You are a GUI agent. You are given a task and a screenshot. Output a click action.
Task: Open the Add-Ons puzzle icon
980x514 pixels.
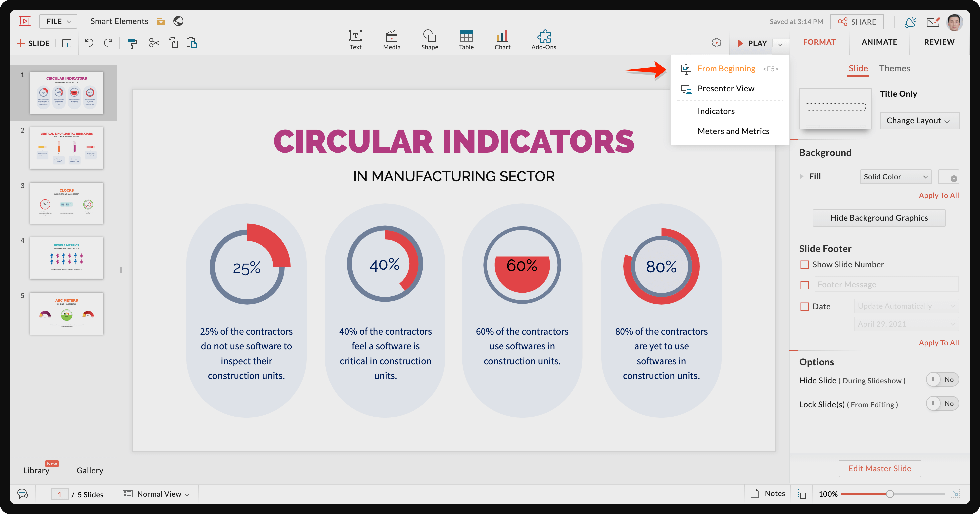pyautogui.click(x=543, y=40)
